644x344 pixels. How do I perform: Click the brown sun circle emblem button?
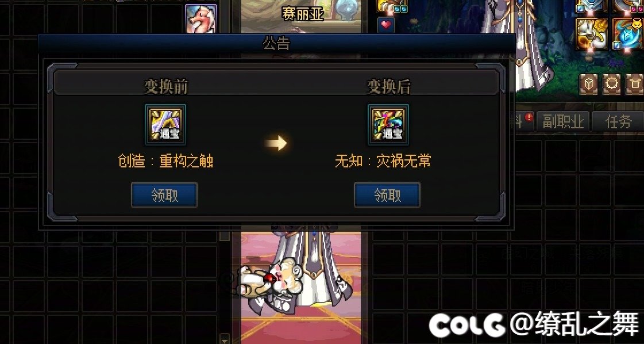(612, 85)
